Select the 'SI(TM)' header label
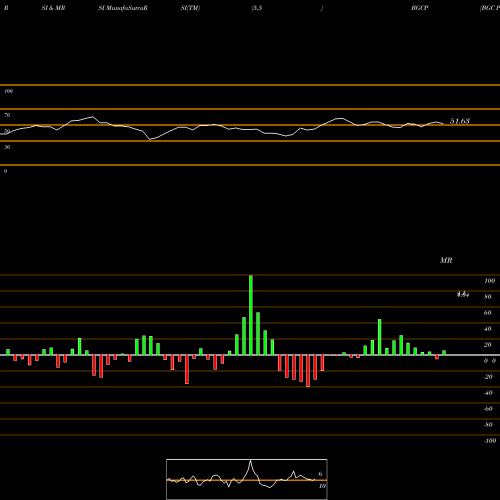 (x=190, y=8)
